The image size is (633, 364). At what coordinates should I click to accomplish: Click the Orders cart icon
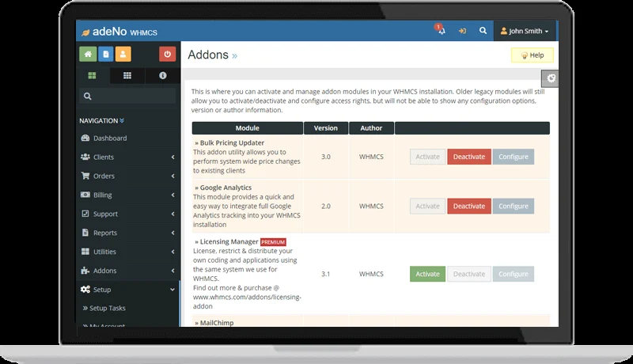pos(85,176)
